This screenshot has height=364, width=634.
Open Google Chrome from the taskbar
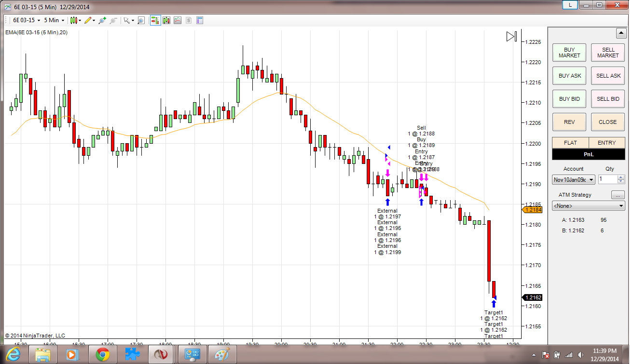pos(102,355)
